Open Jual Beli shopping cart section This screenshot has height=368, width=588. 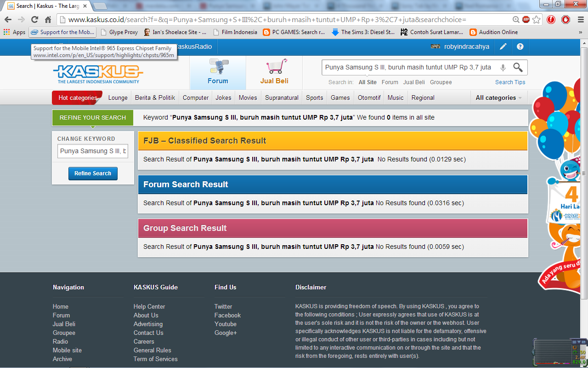274,73
